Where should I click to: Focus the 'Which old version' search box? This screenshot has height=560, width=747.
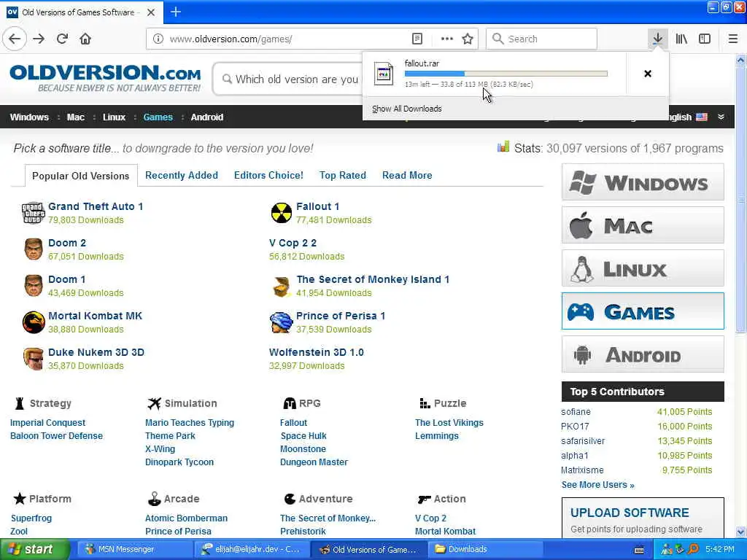(x=288, y=79)
